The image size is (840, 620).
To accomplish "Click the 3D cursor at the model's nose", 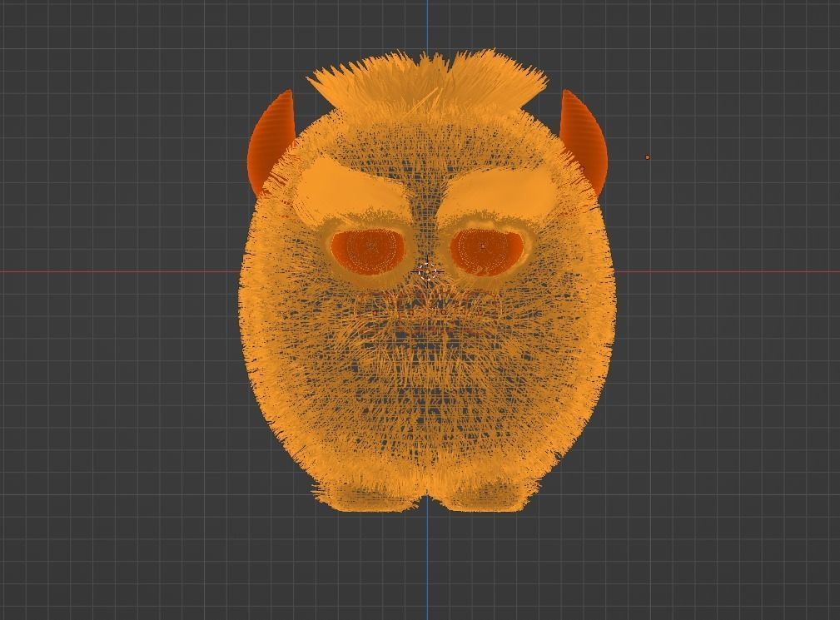I will click(427, 272).
